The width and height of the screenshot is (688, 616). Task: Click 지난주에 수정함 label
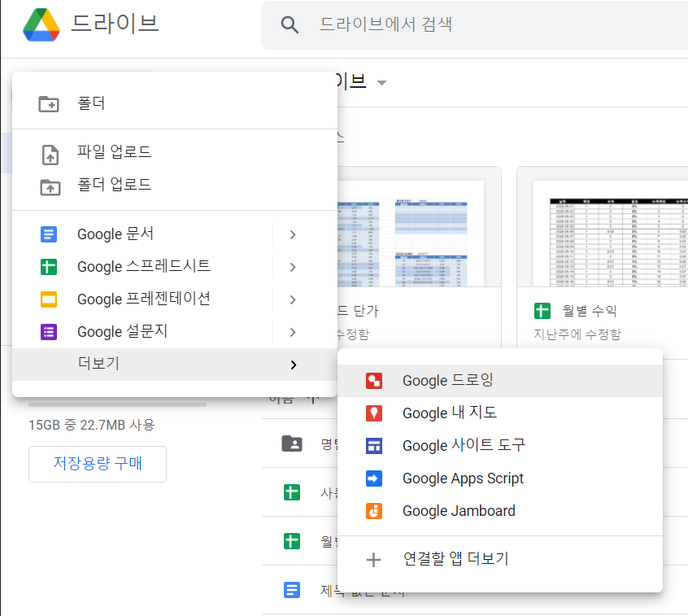tap(577, 334)
